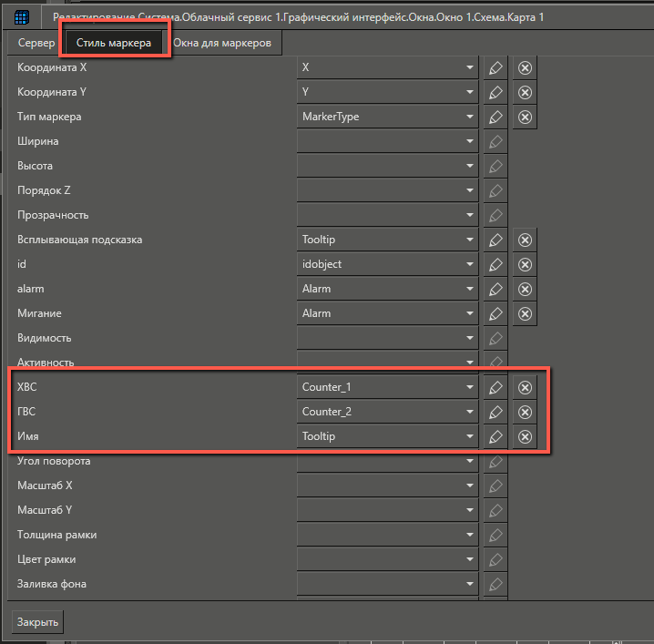Expand the Координата X dropdown
The height and width of the screenshot is (644, 654).
(x=469, y=68)
